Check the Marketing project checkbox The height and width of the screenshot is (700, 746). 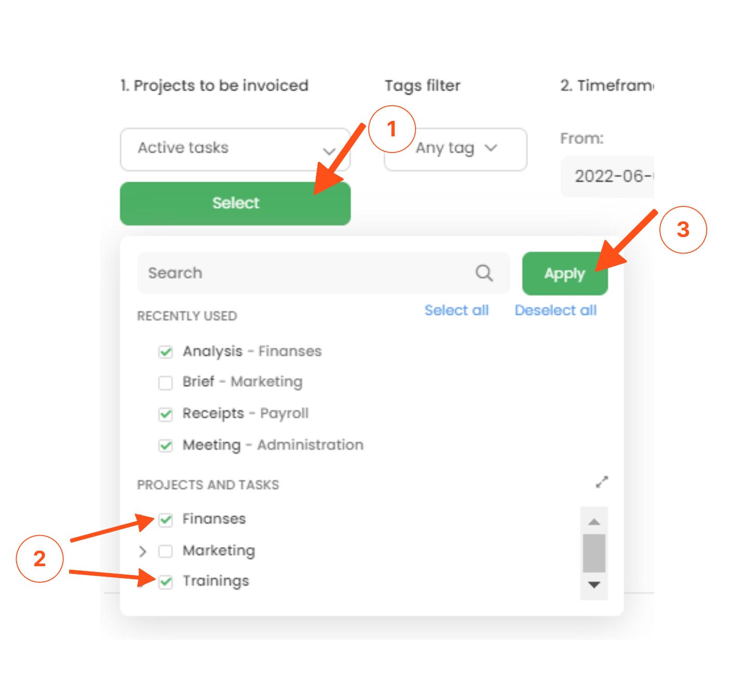[x=165, y=551]
